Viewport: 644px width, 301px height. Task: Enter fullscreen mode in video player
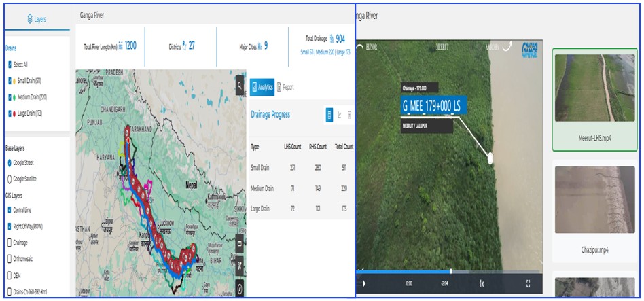(x=528, y=283)
